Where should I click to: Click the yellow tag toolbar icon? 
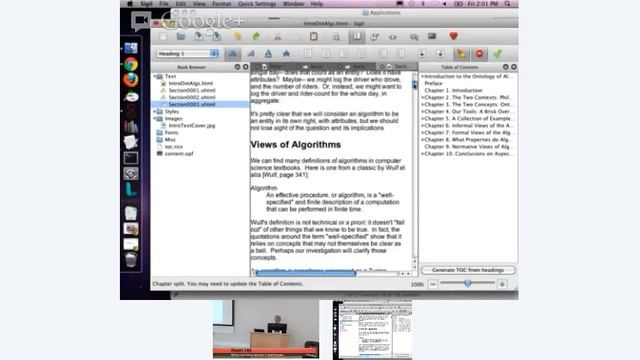coord(461,53)
